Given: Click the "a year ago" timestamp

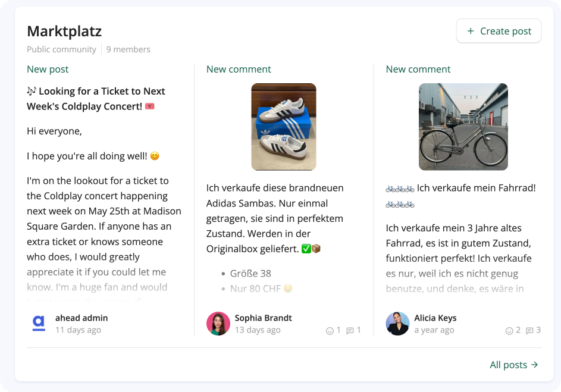Looking at the screenshot, I should pos(434,330).
